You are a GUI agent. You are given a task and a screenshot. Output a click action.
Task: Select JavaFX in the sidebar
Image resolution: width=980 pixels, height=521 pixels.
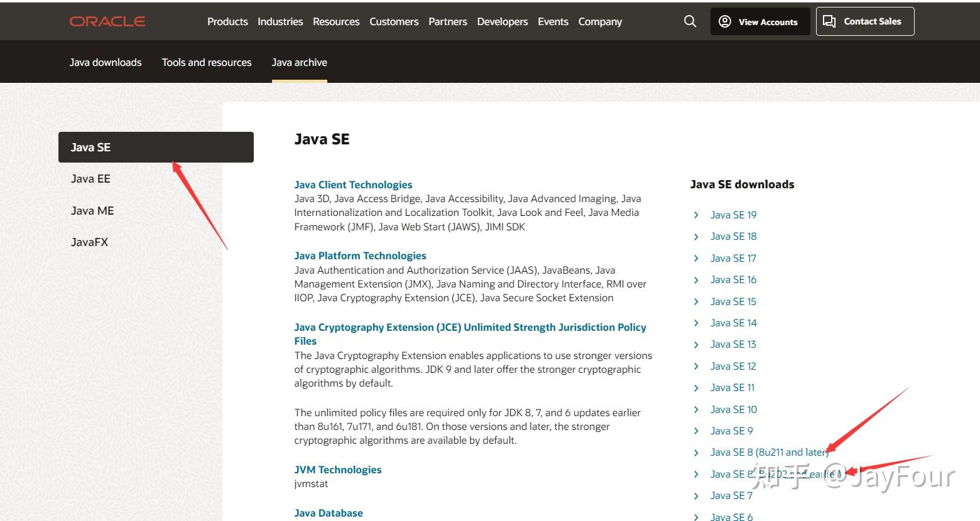point(90,242)
